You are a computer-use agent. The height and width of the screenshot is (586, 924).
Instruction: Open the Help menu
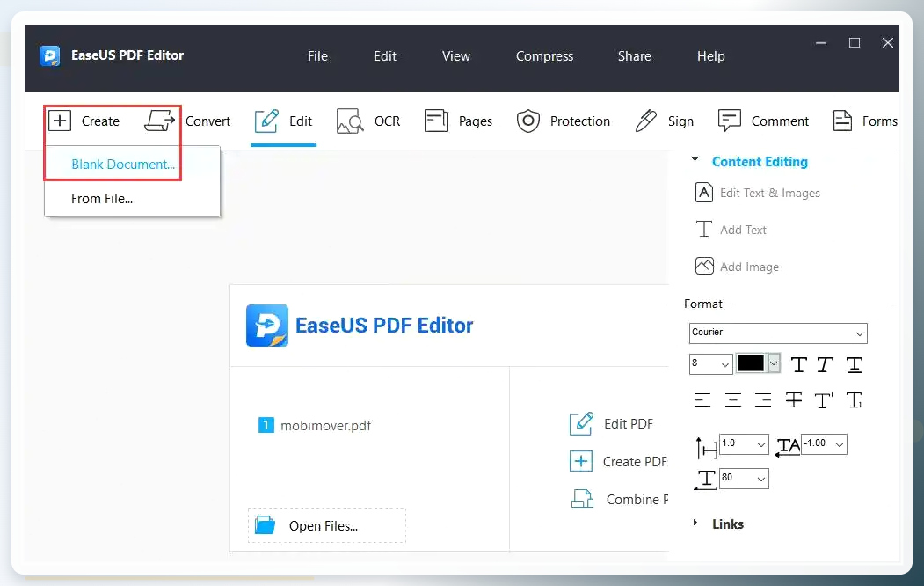click(x=710, y=56)
